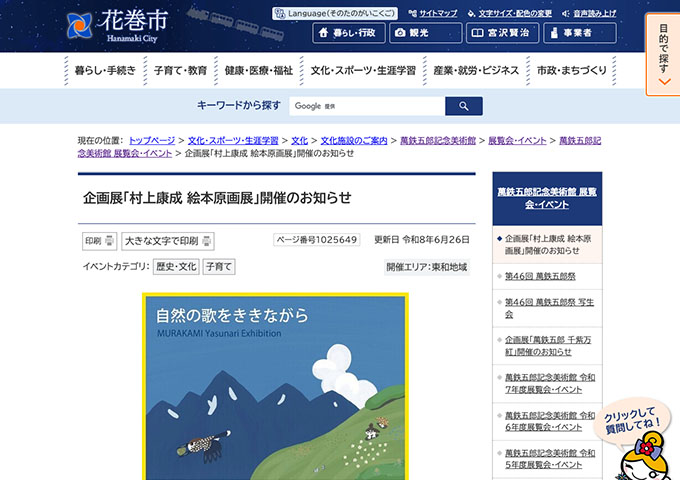This screenshot has width=680, height=480.
Task: Open the exhibition poster image
Action: pyautogui.click(x=275, y=386)
